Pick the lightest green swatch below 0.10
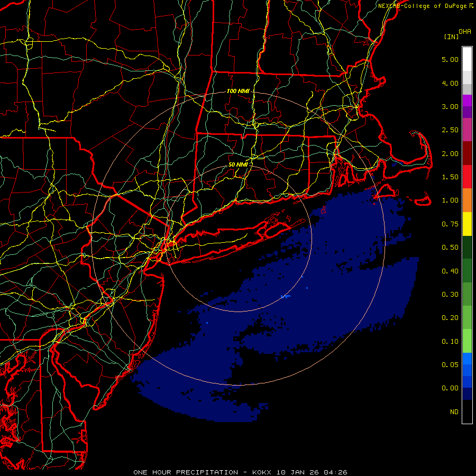The image size is (476, 476). pyautogui.click(x=467, y=341)
